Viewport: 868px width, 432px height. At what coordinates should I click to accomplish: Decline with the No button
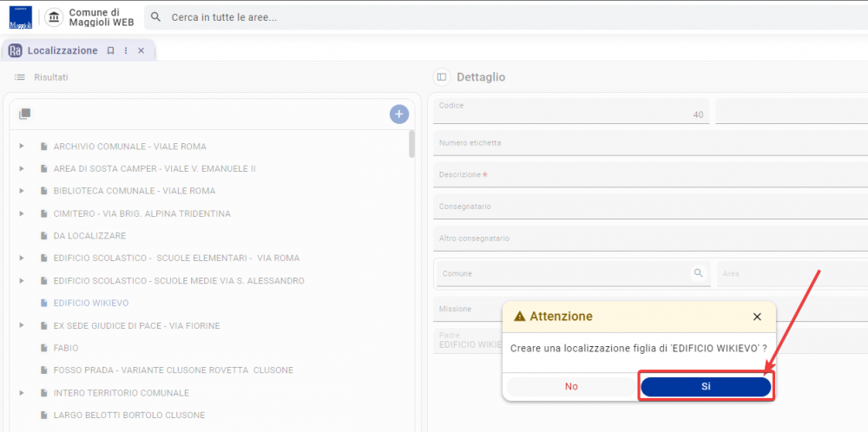tap(571, 387)
